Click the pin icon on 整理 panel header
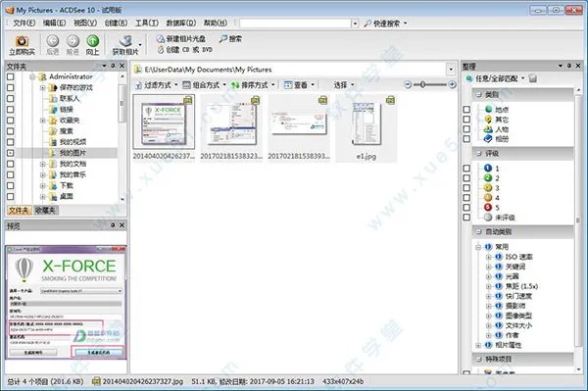This screenshot has width=588, height=391. pos(568,66)
